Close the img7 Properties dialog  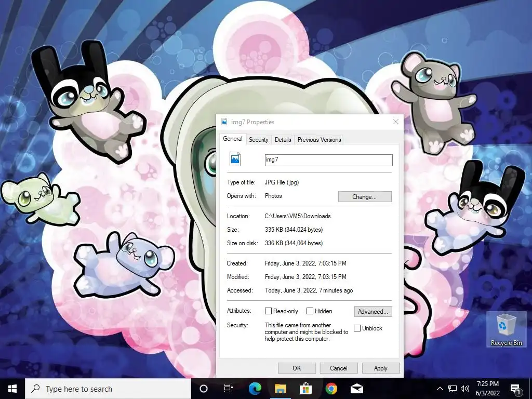pyautogui.click(x=395, y=122)
